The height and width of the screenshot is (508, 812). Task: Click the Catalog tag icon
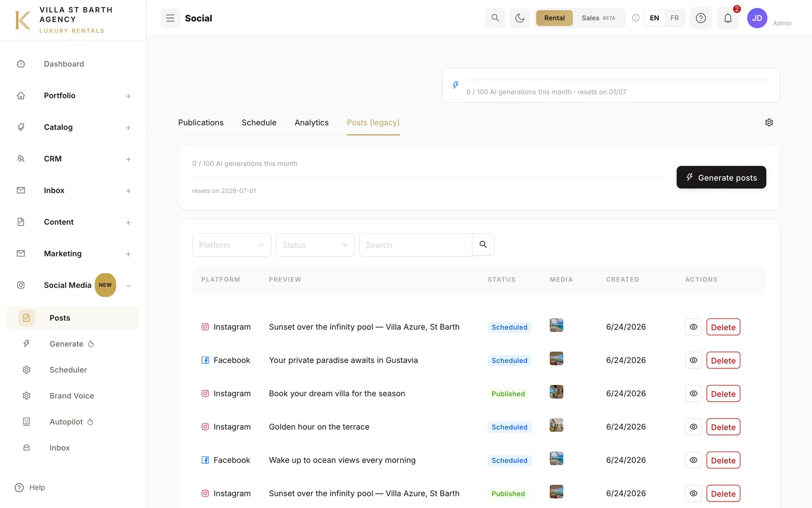(x=21, y=127)
